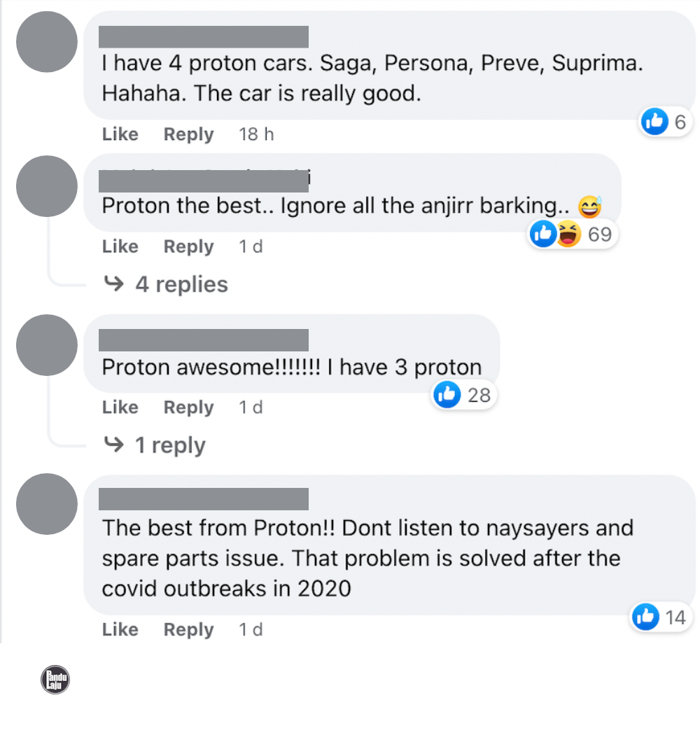Click the thumbs-up reaction showing 28
The width and height of the screenshot is (700, 735).
464,395
